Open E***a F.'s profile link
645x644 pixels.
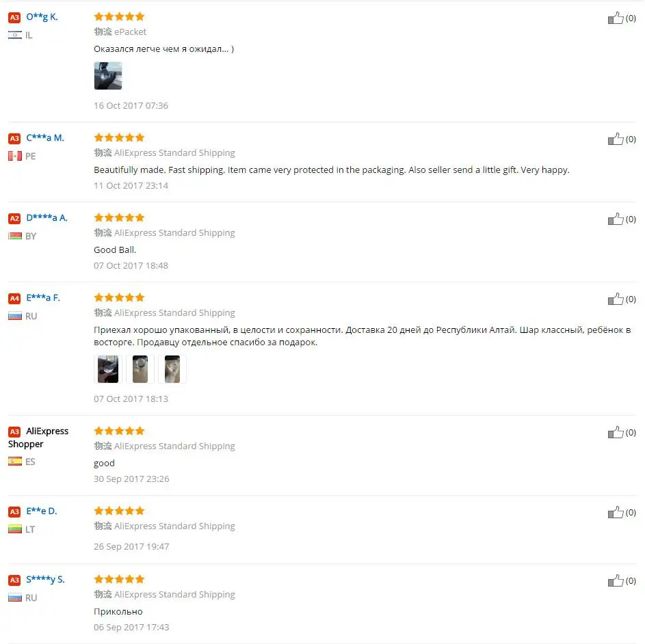(43, 297)
